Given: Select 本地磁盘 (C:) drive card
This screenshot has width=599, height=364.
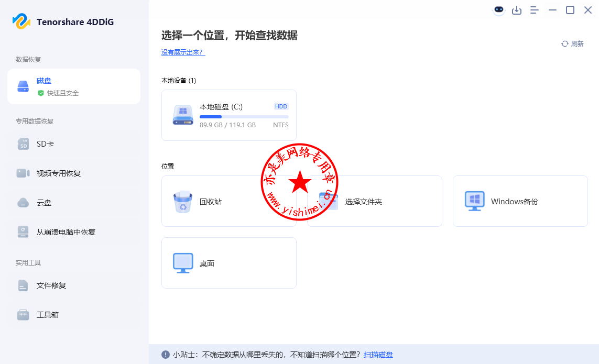Looking at the screenshot, I should tap(229, 115).
